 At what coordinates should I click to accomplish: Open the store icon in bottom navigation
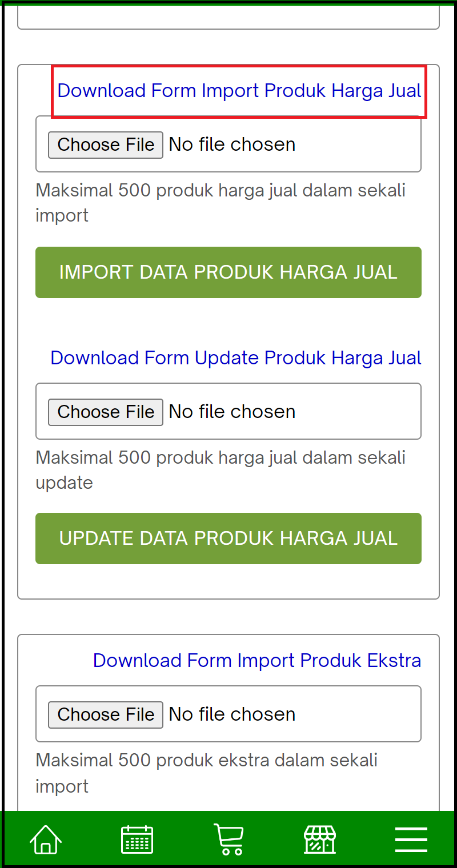coord(319,839)
